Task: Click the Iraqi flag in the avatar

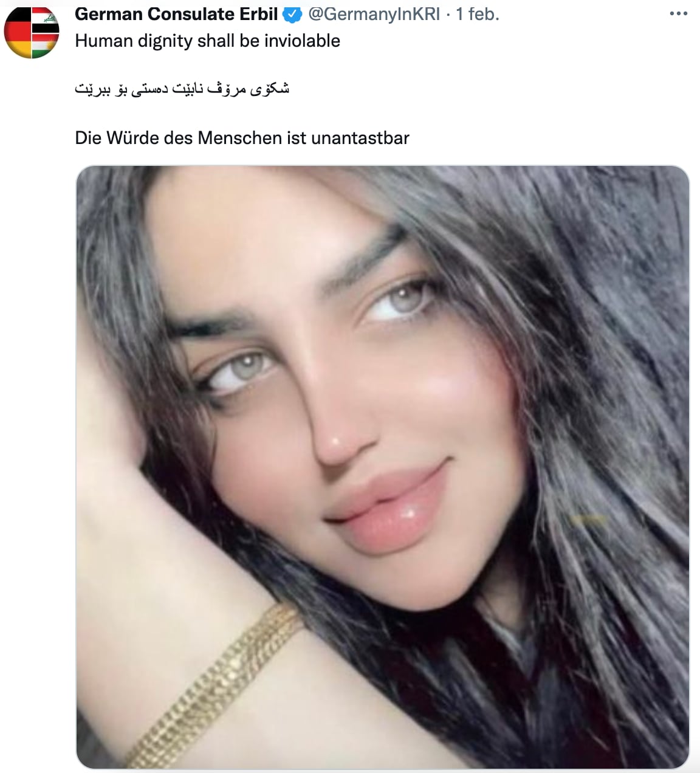Action: coord(46,19)
